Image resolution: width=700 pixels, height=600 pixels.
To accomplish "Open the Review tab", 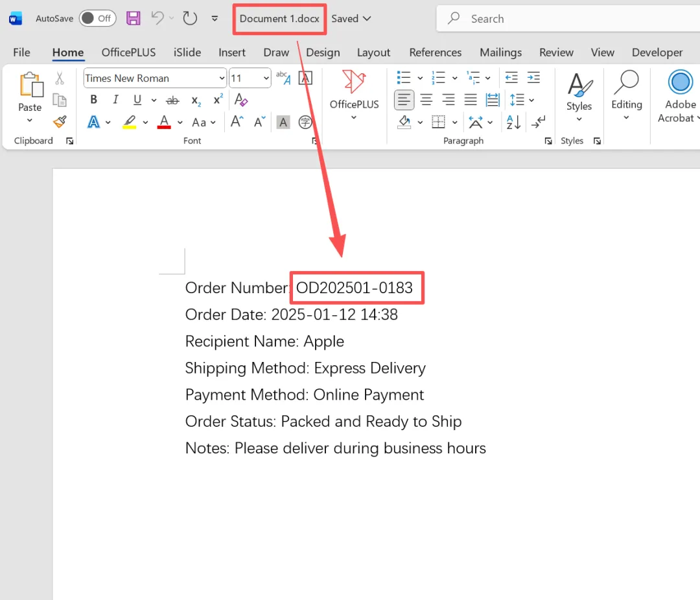I will 556,53.
